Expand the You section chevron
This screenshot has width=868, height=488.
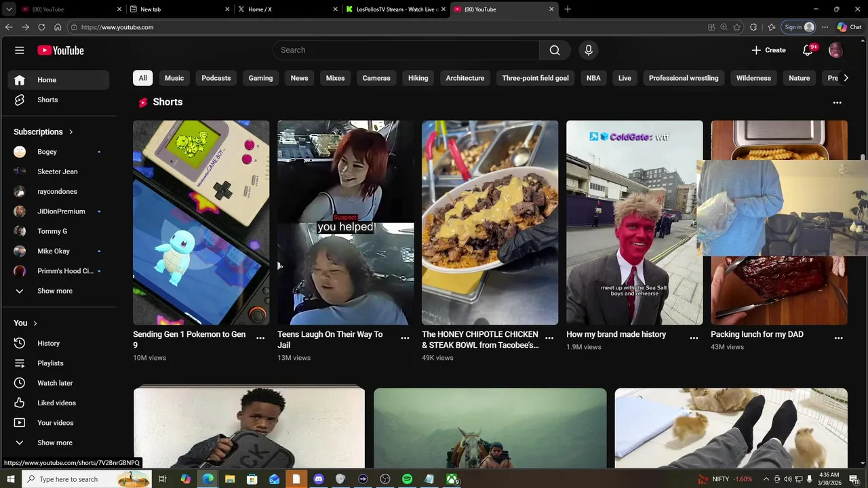coord(35,323)
